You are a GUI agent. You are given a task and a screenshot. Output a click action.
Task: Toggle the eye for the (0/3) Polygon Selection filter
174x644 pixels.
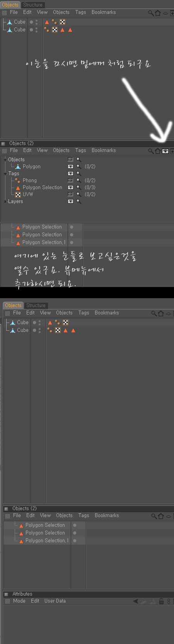tap(70, 187)
